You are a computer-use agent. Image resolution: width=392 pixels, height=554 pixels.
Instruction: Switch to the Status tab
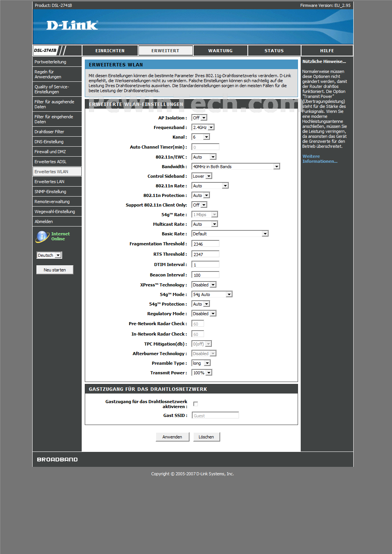click(274, 51)
